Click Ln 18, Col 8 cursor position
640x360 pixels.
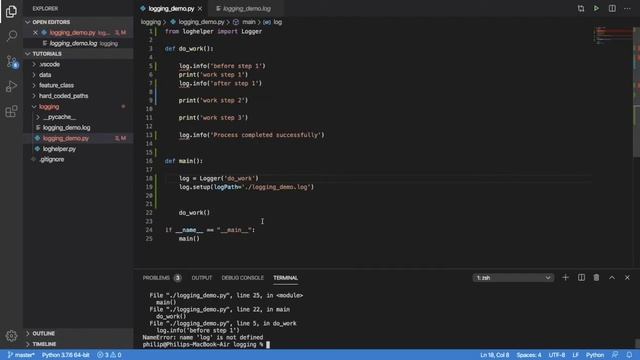point(494,355)
